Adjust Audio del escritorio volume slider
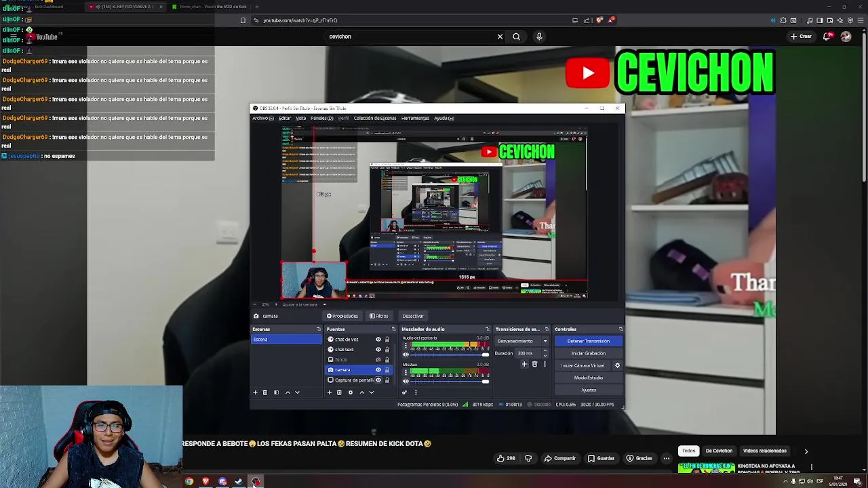Screen dimensions: 868x488 tap(450, 354)
